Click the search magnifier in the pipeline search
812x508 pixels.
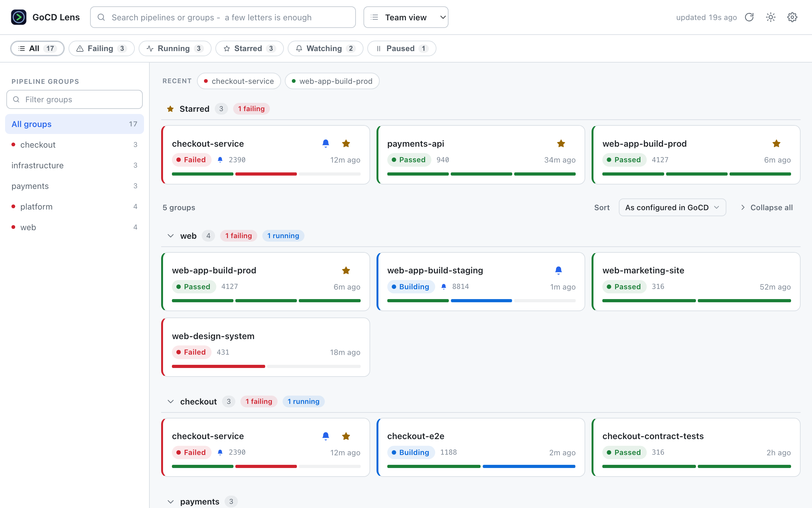pyautogui.click(x=101, y=17)
